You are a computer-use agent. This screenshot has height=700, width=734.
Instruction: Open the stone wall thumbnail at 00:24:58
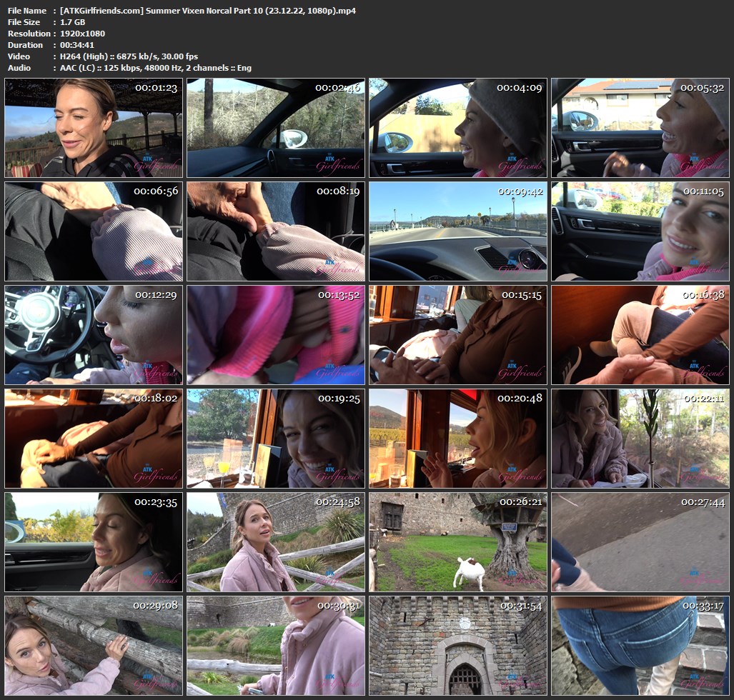click(x=276, y=542)
